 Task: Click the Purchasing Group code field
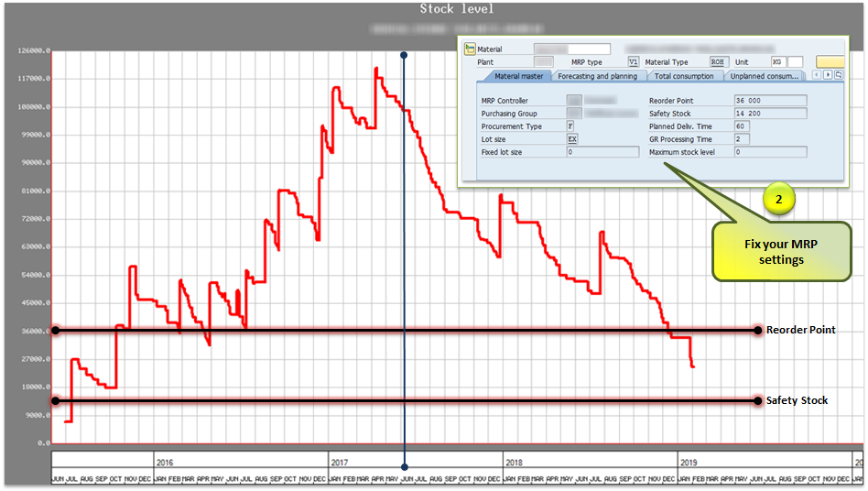coord(574,114)
